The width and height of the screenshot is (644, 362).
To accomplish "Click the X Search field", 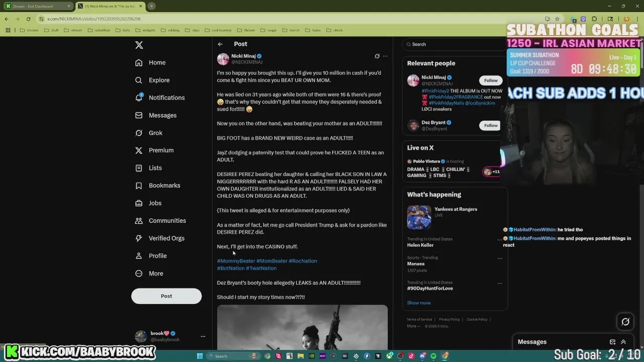I will (x=454, y=44).
